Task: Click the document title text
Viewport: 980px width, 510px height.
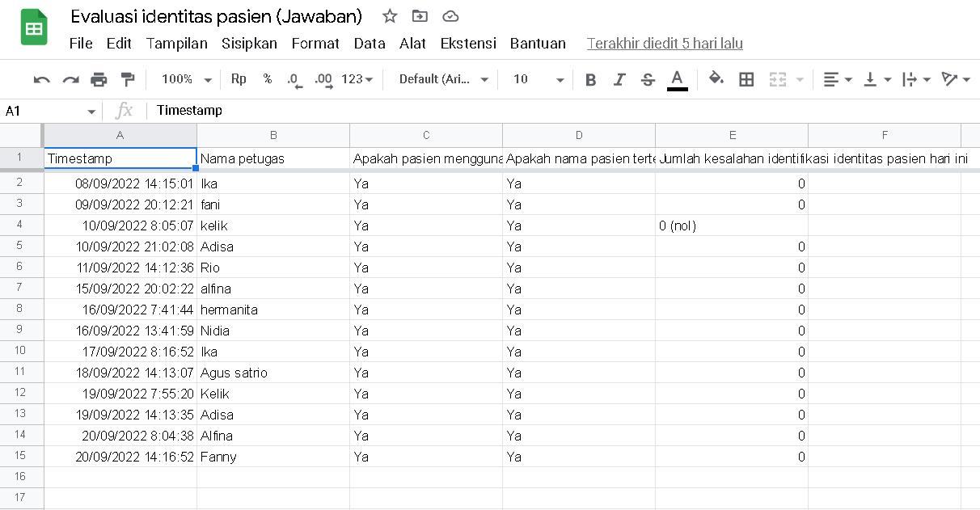Action: pyautogui.click(x=217, y=16)
